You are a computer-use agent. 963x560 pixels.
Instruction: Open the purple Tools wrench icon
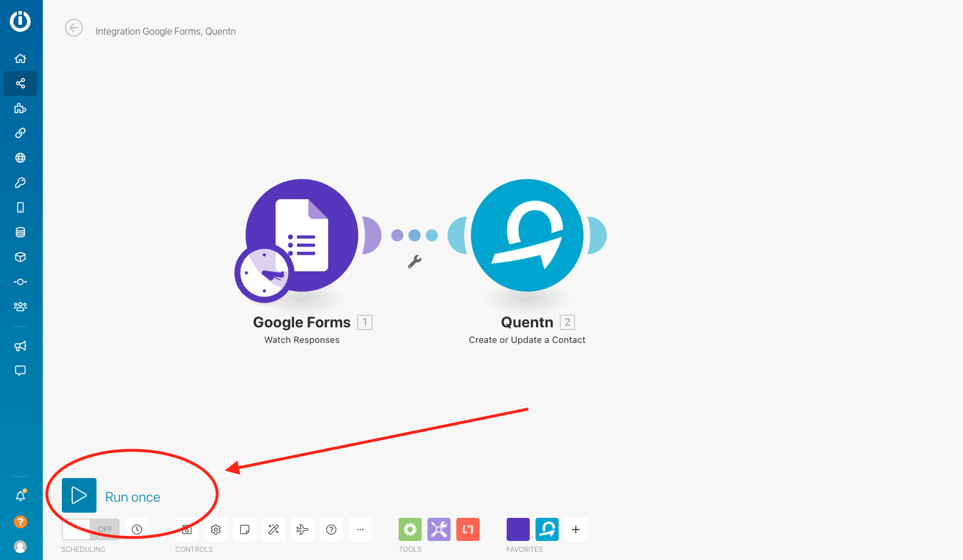coord(439,529)
